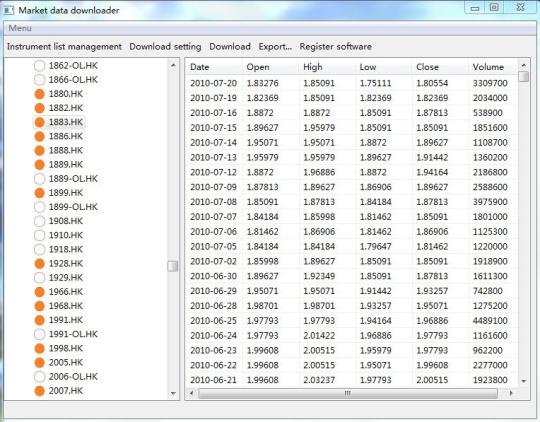Select the 2010-07-09 date cell

(x=214, y=187)
